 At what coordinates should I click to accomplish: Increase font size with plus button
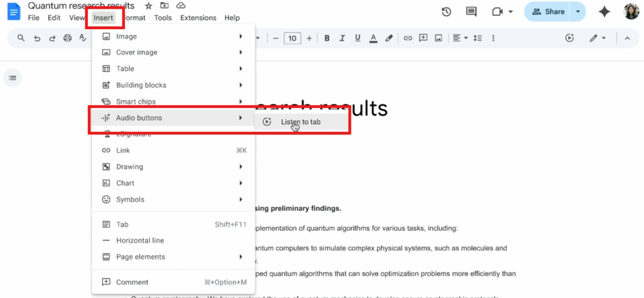(x=309, y=38)
